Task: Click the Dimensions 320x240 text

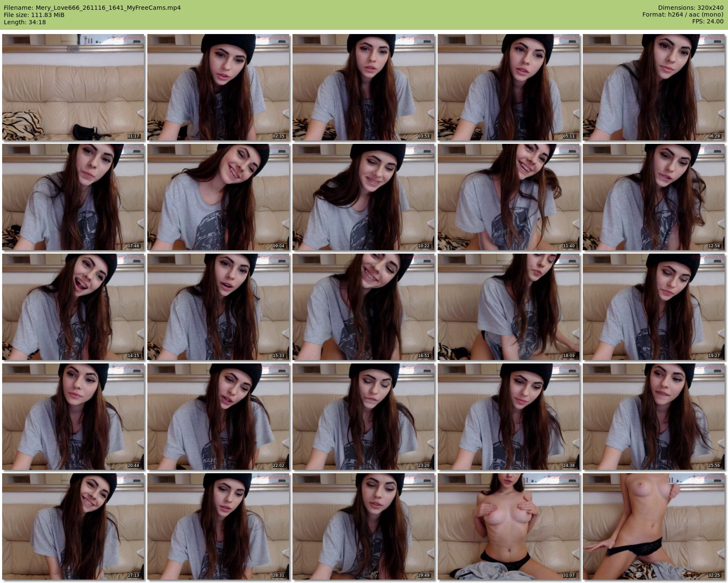Action: coord(691,8)
